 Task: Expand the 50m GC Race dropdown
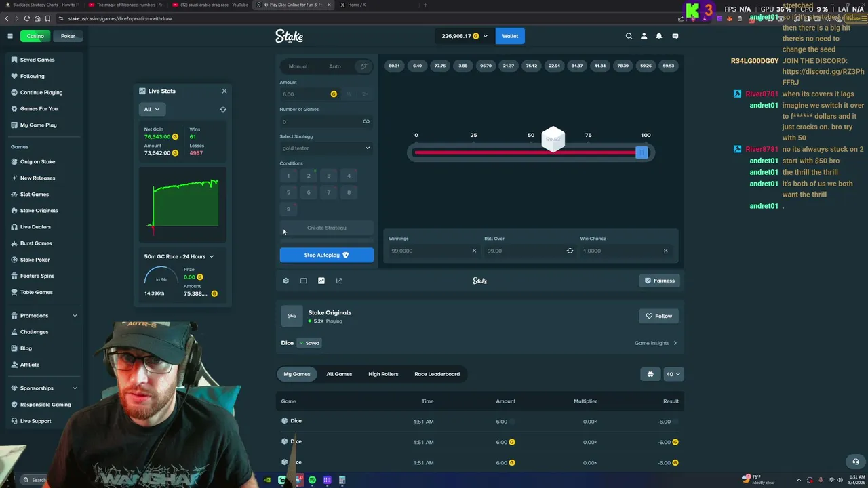[179, 256]
